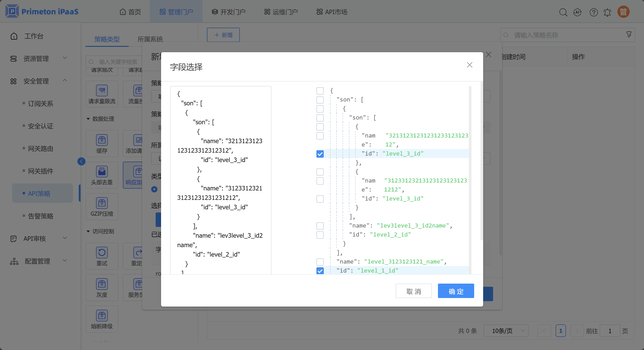Screen dimensions: 644x350
Task: Select the GZIP压缩 strategy icon
Action: tap(102, 203)
